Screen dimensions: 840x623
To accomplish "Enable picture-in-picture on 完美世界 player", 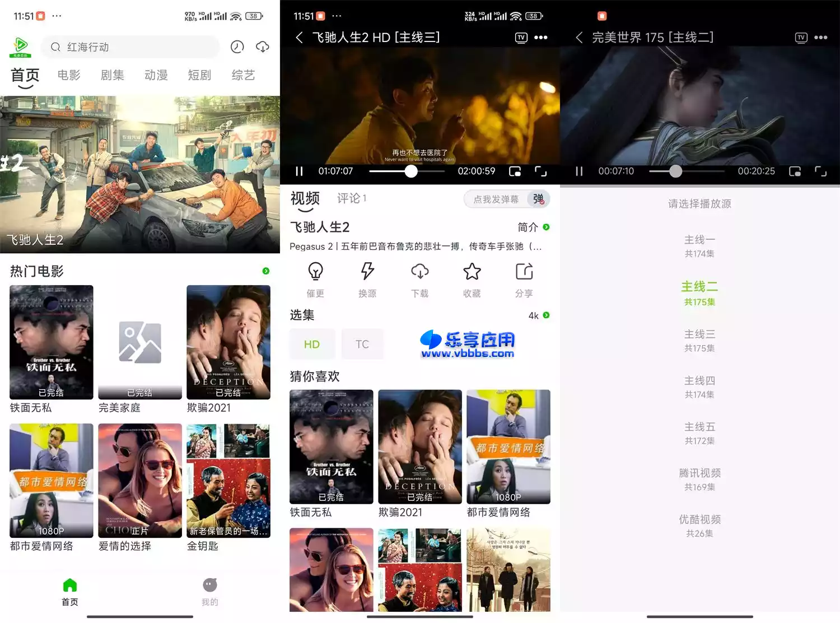I will point(794,171).
